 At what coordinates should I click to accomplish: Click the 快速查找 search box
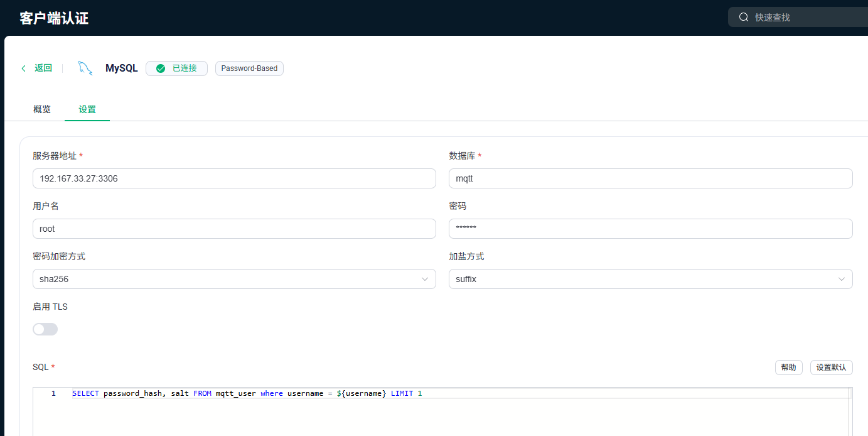(798, 18)
